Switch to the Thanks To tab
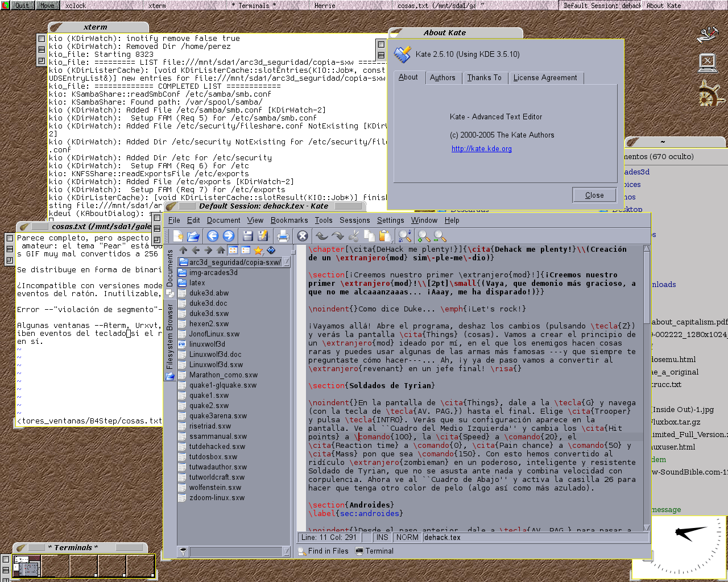Viewport: 728px width, 582px height. tap(484, 78)
